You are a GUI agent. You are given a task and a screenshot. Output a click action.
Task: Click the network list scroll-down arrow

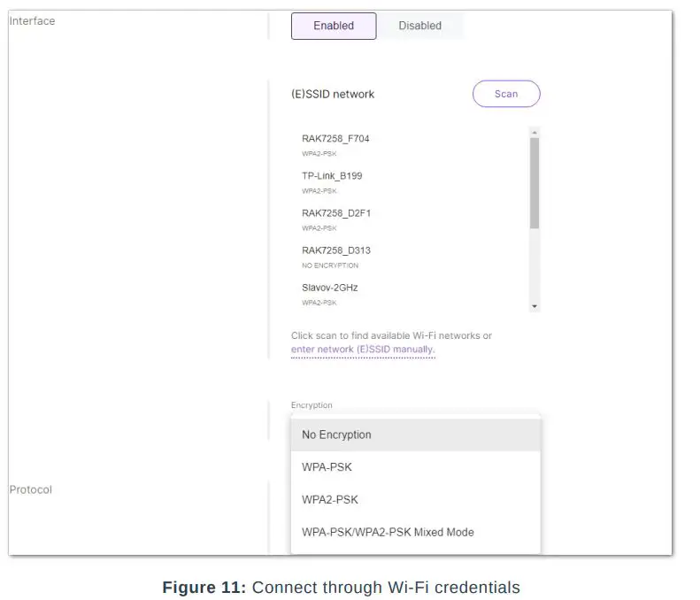pos(535,306)
